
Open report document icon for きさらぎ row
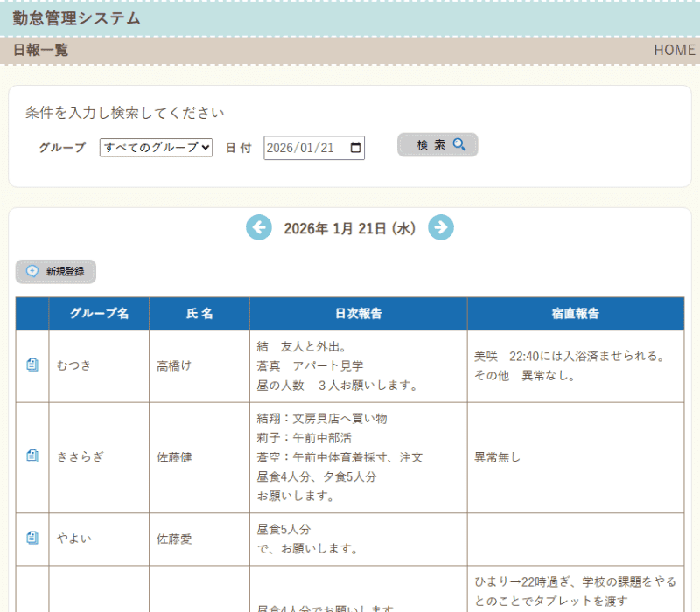pyautogui.click(x=32, y=456)
